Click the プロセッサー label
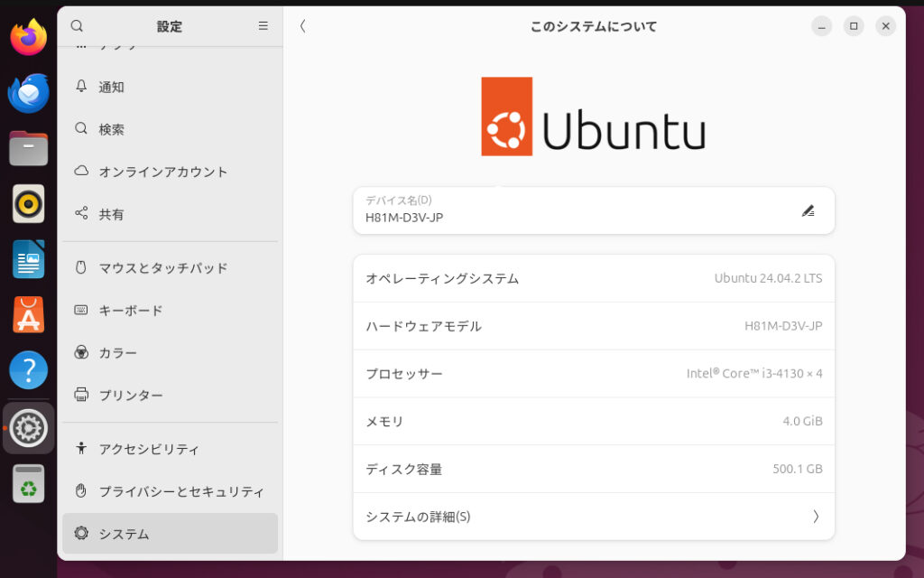The height and width of the screenshot is (578, 924). coord(403,374)
